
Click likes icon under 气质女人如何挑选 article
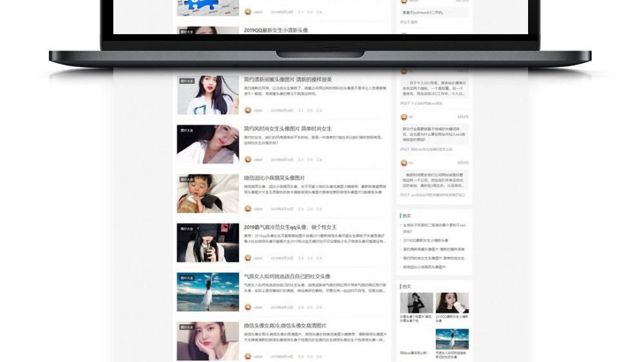(x=318, y=308)
